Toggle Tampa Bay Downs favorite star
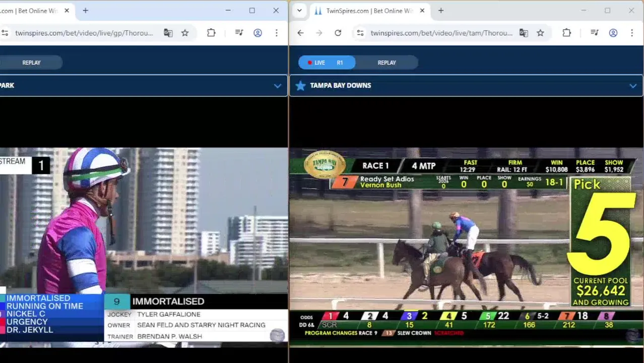This screenshot has width=644, height=363. 300,86
